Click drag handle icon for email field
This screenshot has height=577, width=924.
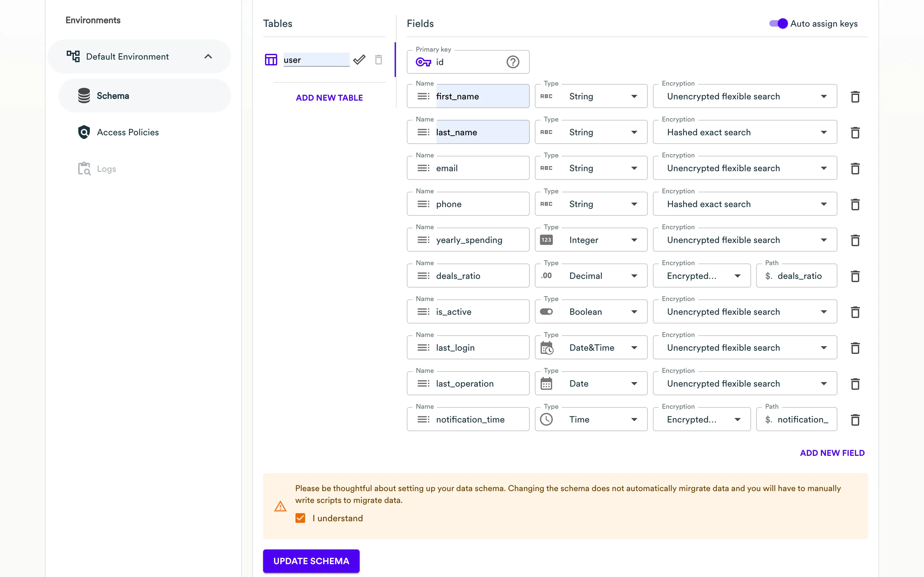[423, 168]
